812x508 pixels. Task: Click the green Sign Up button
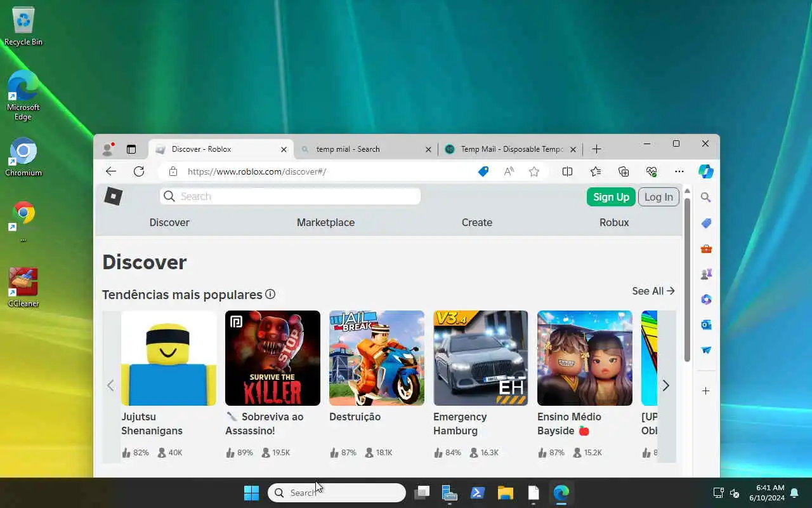pyautogui.click(x=611, y=197)
